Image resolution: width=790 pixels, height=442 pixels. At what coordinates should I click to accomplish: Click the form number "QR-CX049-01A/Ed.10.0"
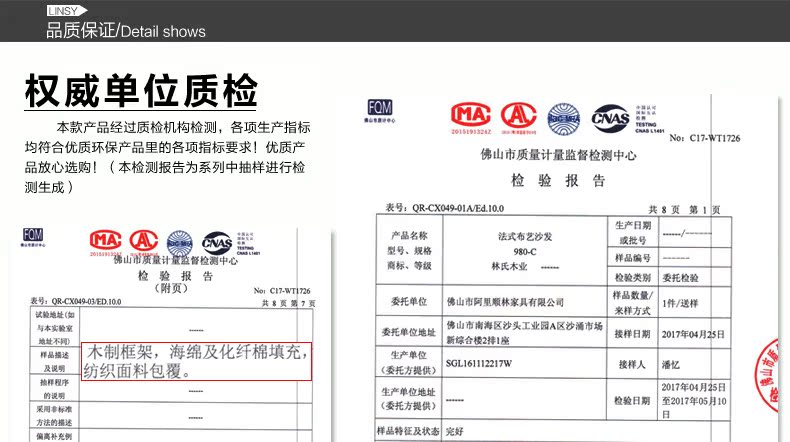(x=458, y=208)
